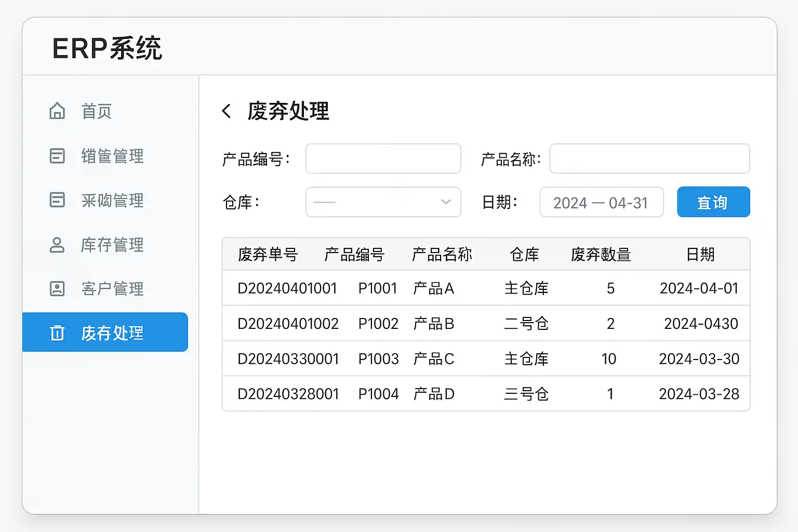The image size is (798, 532).
Task: Click the inventory management person icon
Action: 57,245
